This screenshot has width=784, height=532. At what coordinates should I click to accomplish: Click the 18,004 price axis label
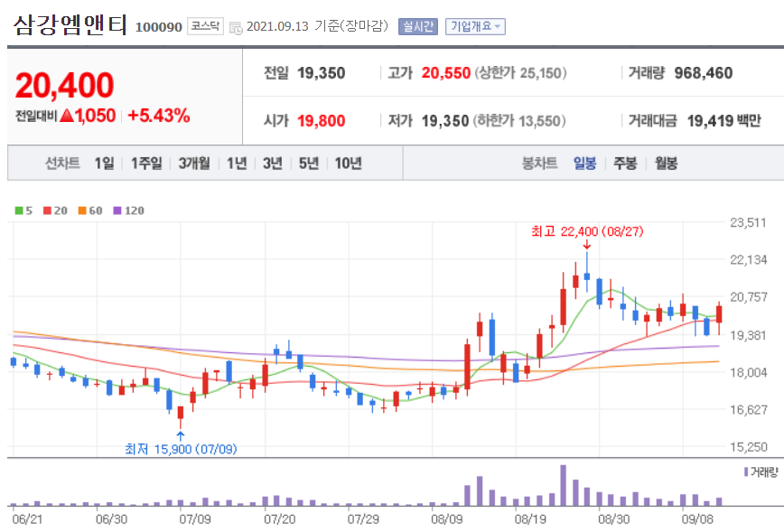click(749, 372)
